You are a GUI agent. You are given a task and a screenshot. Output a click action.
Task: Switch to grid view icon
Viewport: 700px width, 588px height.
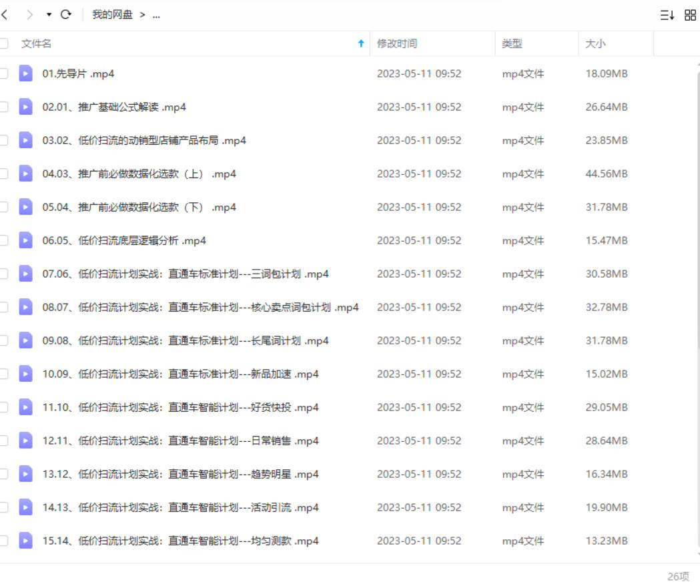point(690,15)
